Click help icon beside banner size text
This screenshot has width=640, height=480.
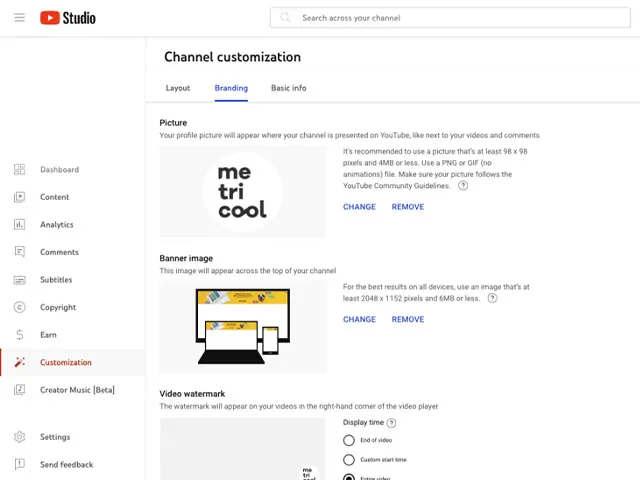click(x=493, y=298)
